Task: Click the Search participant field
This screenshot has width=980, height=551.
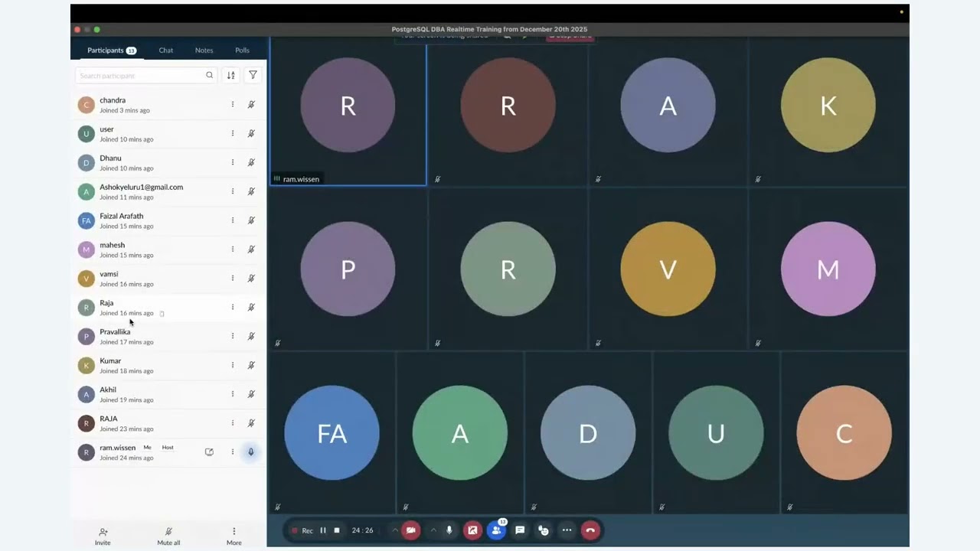Action: tap(147, 75)
